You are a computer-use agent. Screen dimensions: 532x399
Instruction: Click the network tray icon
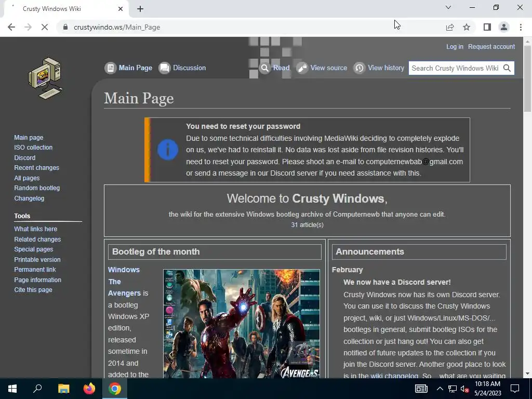453,389
